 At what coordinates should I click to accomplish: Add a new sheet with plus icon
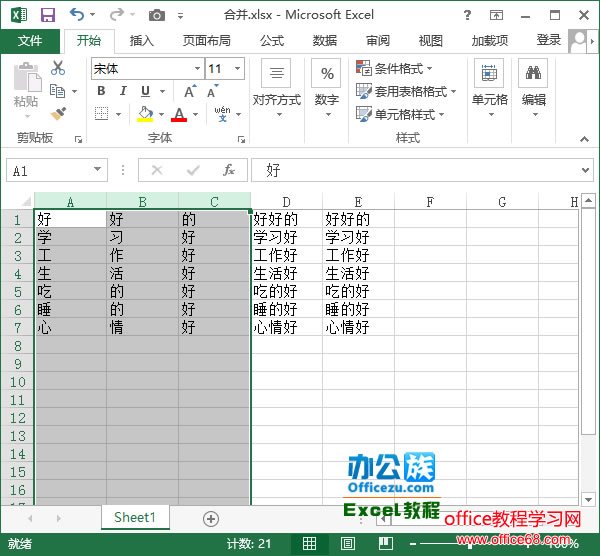click(210, 518)
